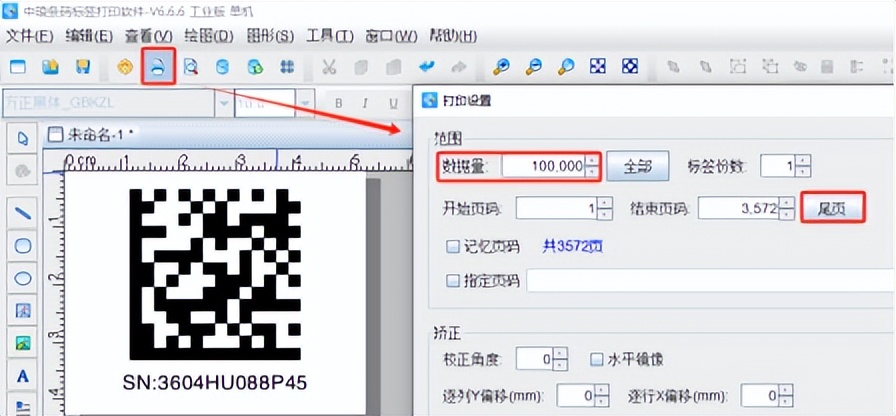Open the 编辑(E) menu
This screenshot has width=896, height=416.
click(x=89, y=35)
